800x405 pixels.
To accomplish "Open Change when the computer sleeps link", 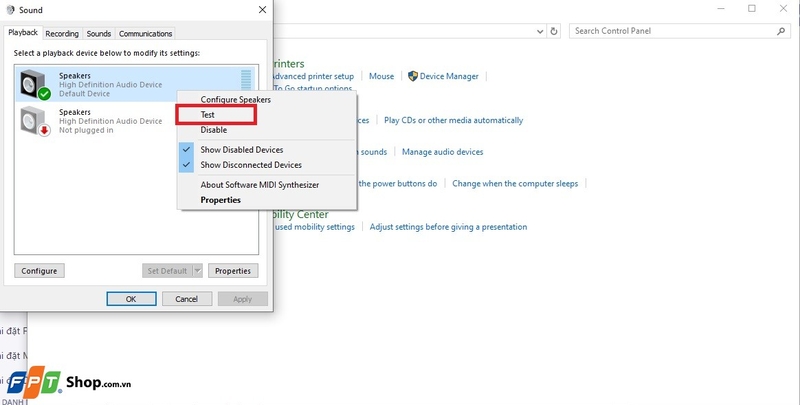I will coord(515,183).
